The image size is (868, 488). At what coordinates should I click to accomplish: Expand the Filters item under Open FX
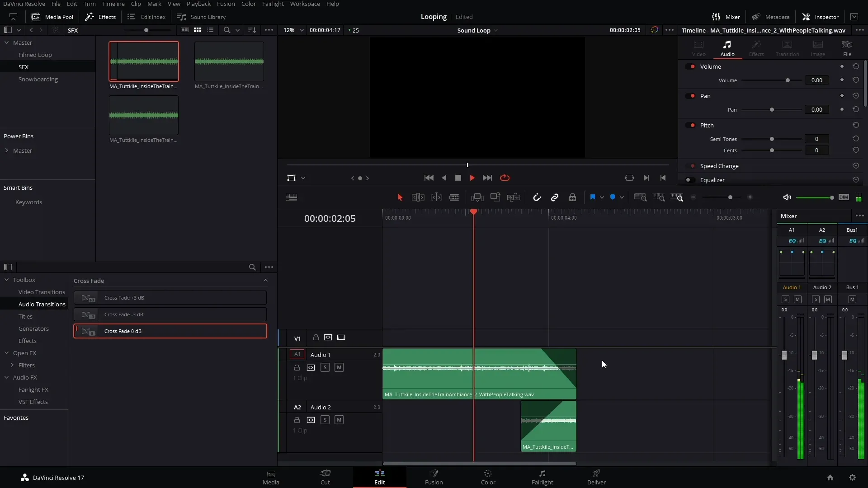coord(12,365)
